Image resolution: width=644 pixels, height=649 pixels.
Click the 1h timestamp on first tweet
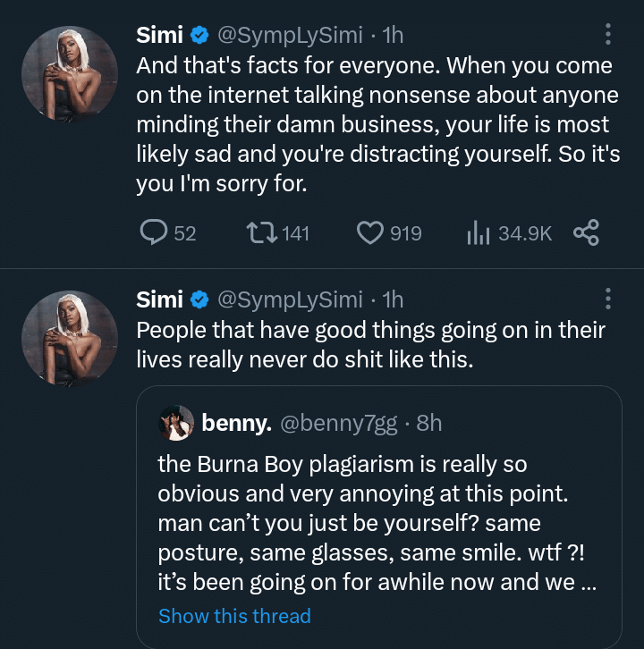coord(393,36)
